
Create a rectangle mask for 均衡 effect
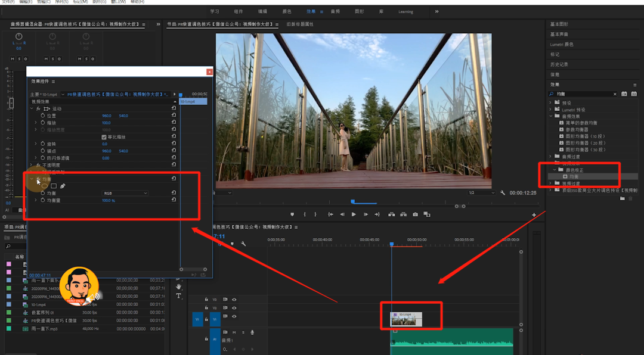[54, 186]
